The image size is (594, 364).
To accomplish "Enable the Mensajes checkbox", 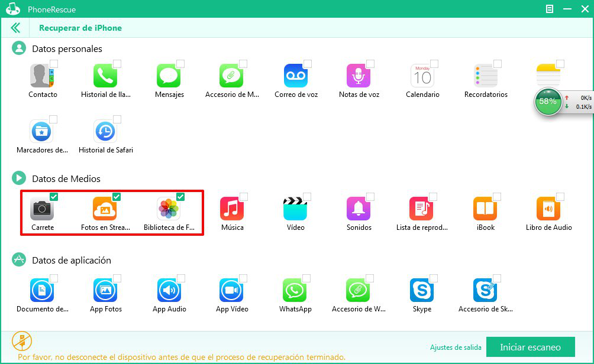I will 180,64.
